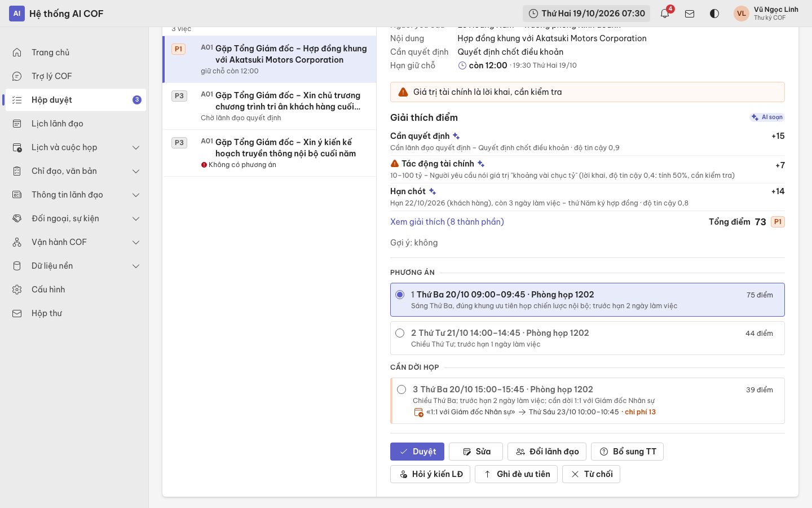Image resolution: width=812 pixels, height=508 pixels.
Task: Click the Sửa edit button
Action: 476,452
